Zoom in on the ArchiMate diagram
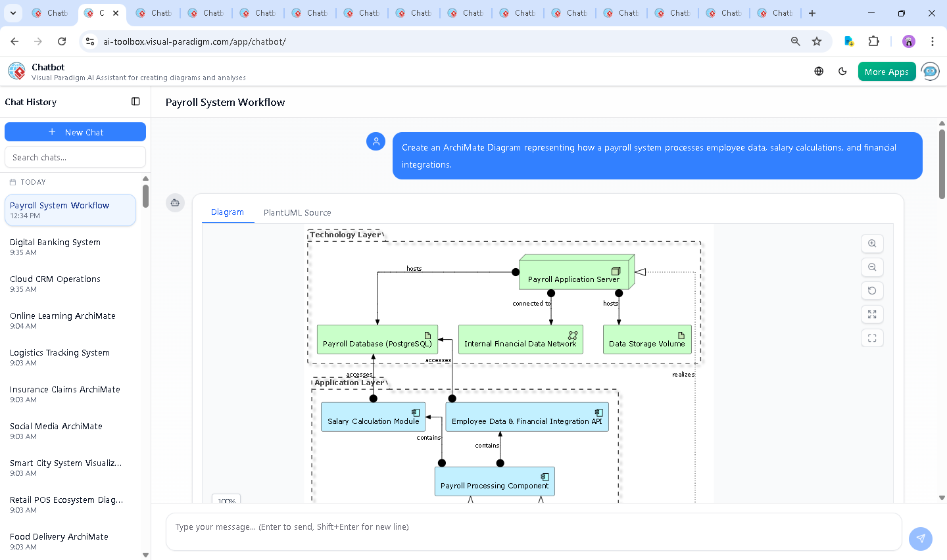The width and height of the screenshot is (947, 560). pyautogui.click(x=872, y=243)
